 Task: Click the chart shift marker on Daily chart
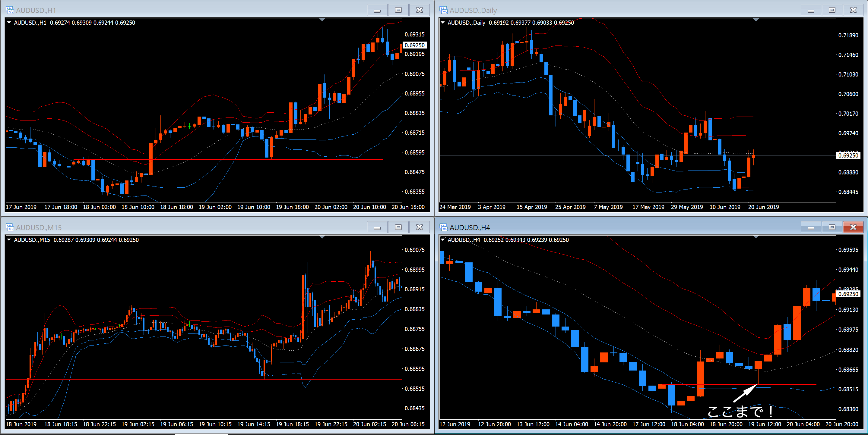pos(756,20)
